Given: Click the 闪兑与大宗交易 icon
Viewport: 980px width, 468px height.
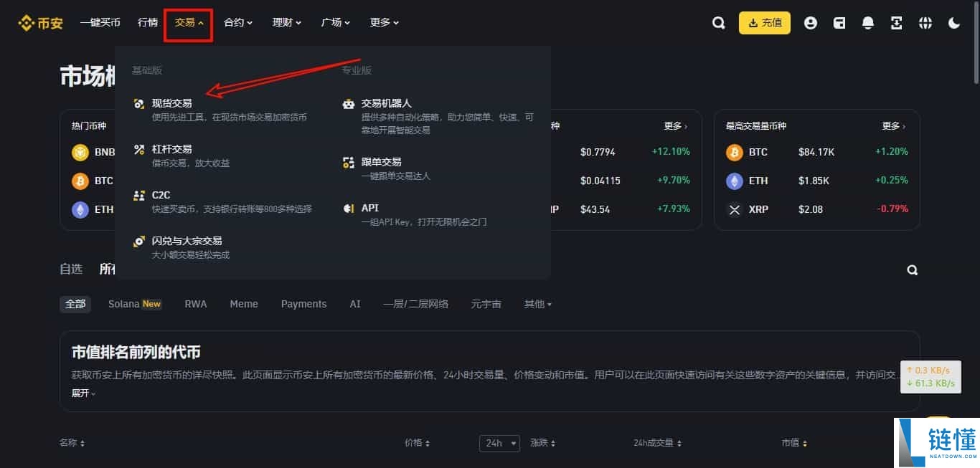Looking at the screenshot, I should tap(139, 242).
